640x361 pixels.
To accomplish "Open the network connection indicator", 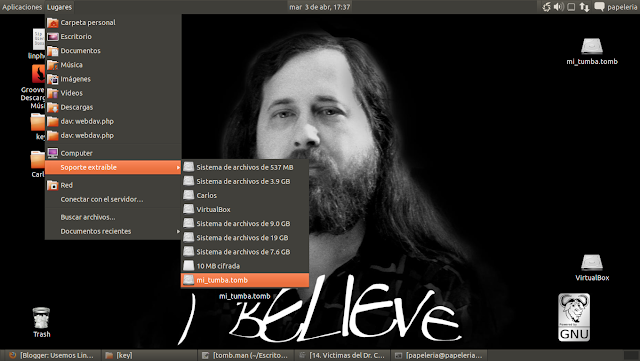I will pyautogui.click(x=584, y=7).
